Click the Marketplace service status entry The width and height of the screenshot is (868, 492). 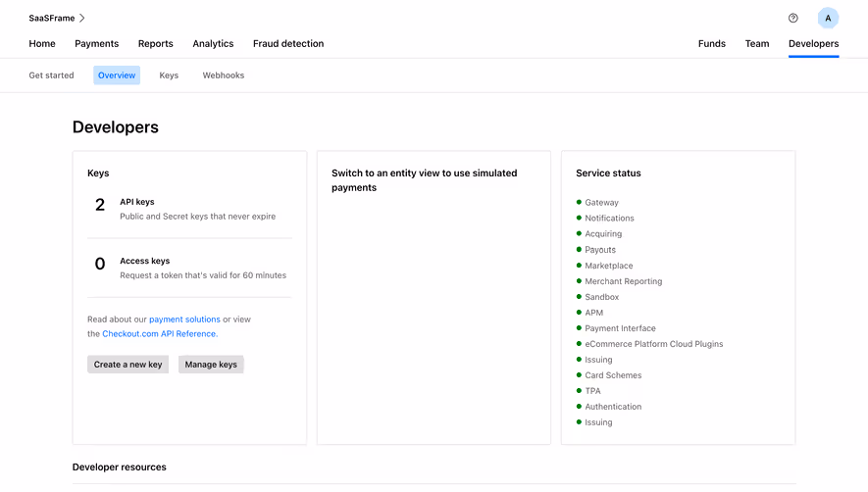tap(609, 266)
